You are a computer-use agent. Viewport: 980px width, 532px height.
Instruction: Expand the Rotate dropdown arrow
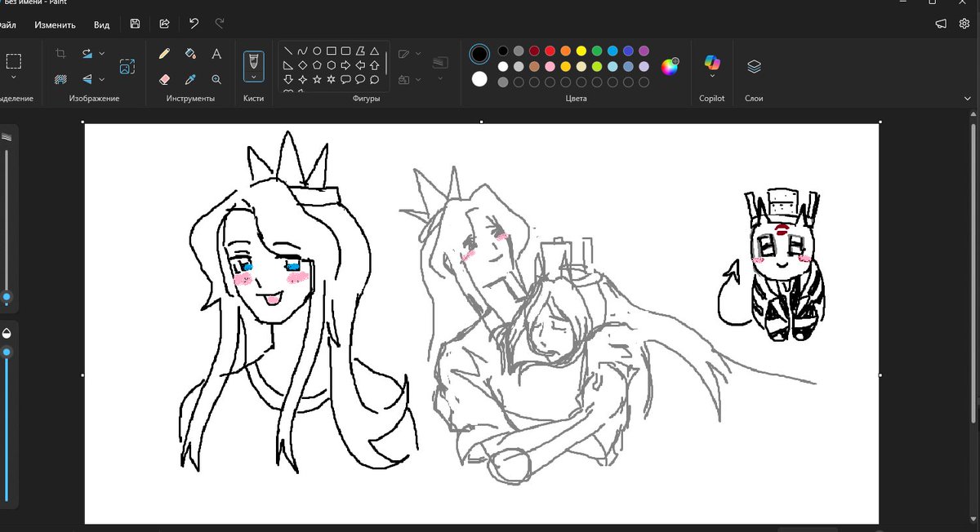tap(102, 54)
